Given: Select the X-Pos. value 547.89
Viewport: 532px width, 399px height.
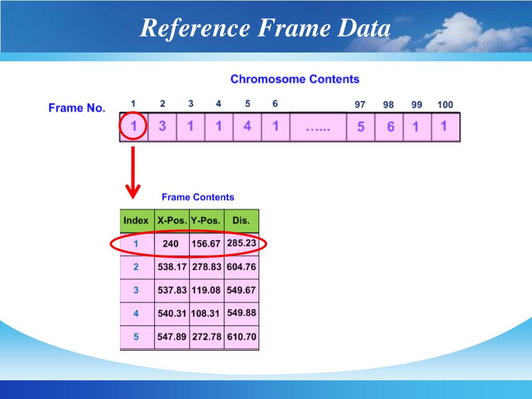Looking at the screenshot, I should 171,337.
